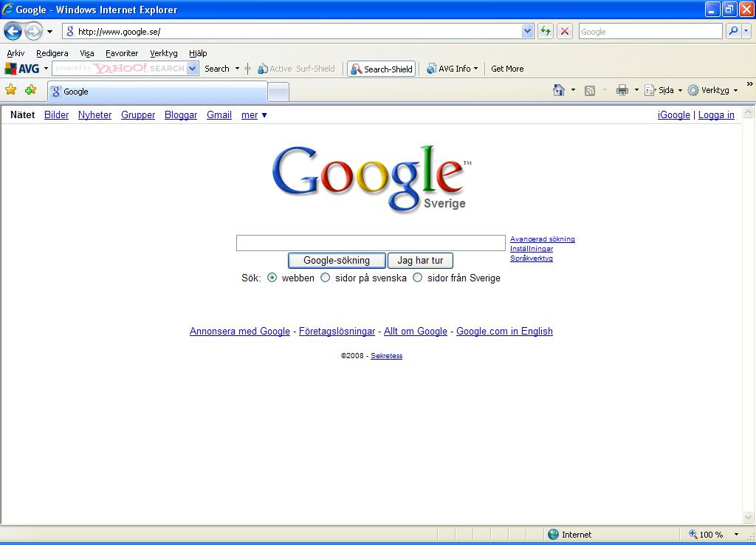Screen dimensions: 756x545
Task: Select the webben radio button
Action: 272,278
